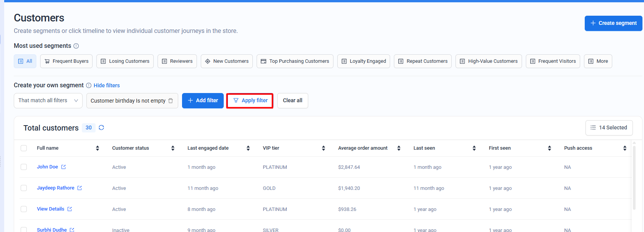Expand the That match all filters dropdown
Image resolution: width=644 pixels, height=232 pixels.
coord(48,101)
